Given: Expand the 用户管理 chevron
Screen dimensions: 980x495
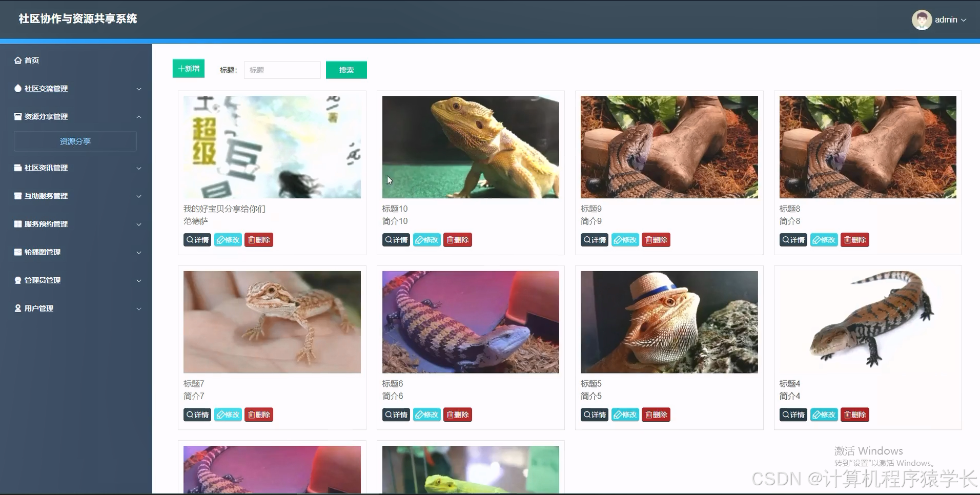Looking at the screenshot, I should [139, 310].
